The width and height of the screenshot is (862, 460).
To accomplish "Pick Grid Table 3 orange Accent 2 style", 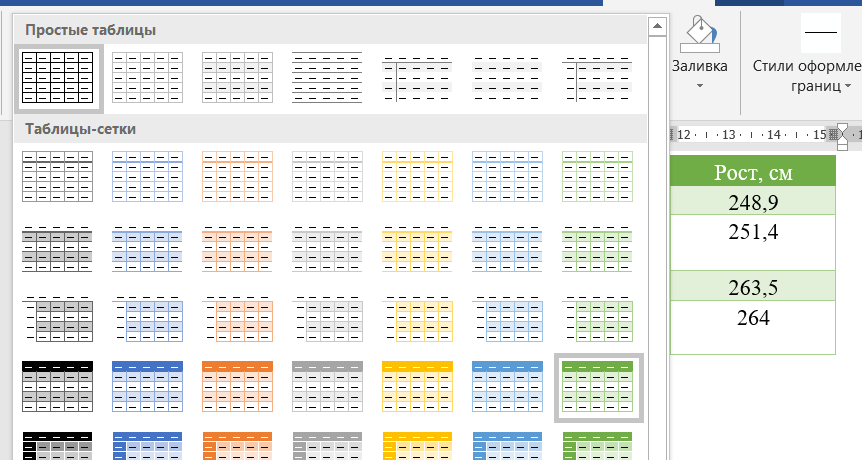I will click(237, 318).
